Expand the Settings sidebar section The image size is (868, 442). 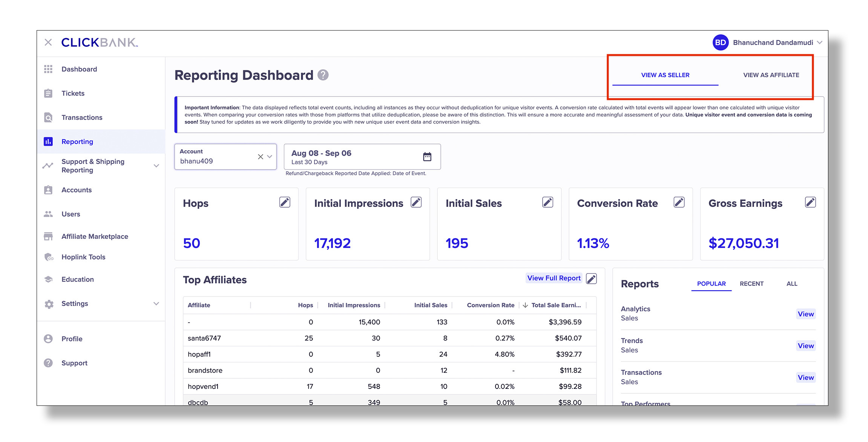tap(156, 304)
